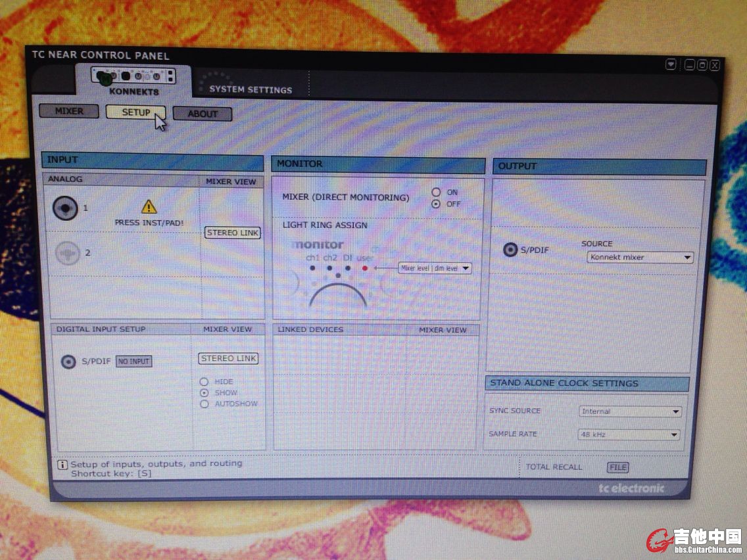This screenshot has height=560, width=747.
Task: Open the Mixer page
Action: pyautogui.click(x=69, y=111)
